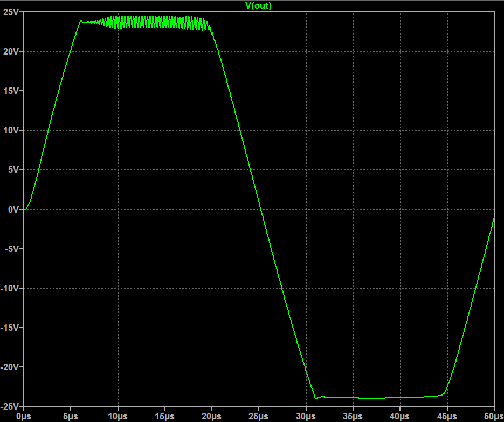Click the -20V vertical axis label
504x422 pixels.
10,367
